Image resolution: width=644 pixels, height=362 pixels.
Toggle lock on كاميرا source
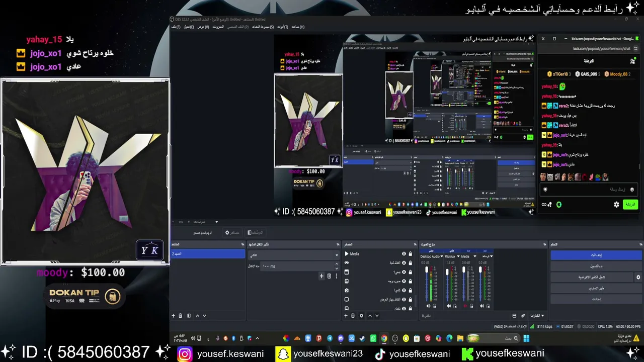[410, 290]
